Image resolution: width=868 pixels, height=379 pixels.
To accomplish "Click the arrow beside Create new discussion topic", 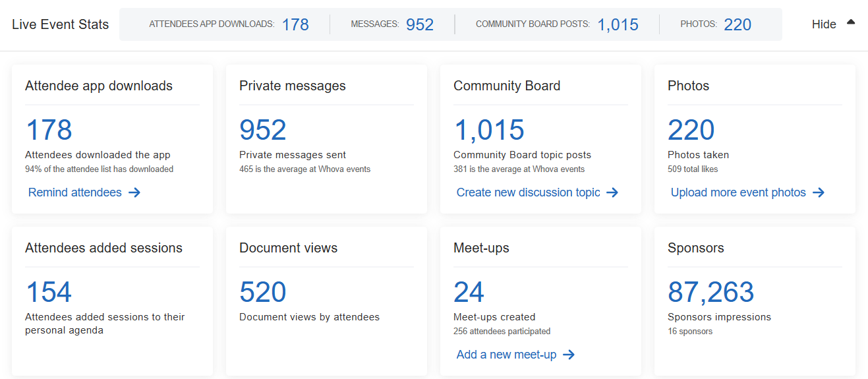I will [x=612, y=192].
